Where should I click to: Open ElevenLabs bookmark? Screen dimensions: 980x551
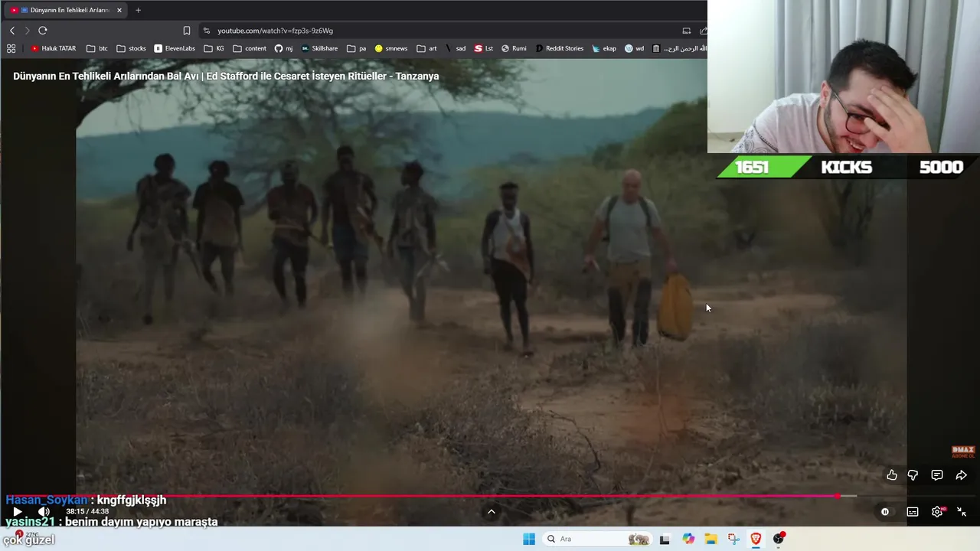175,48
